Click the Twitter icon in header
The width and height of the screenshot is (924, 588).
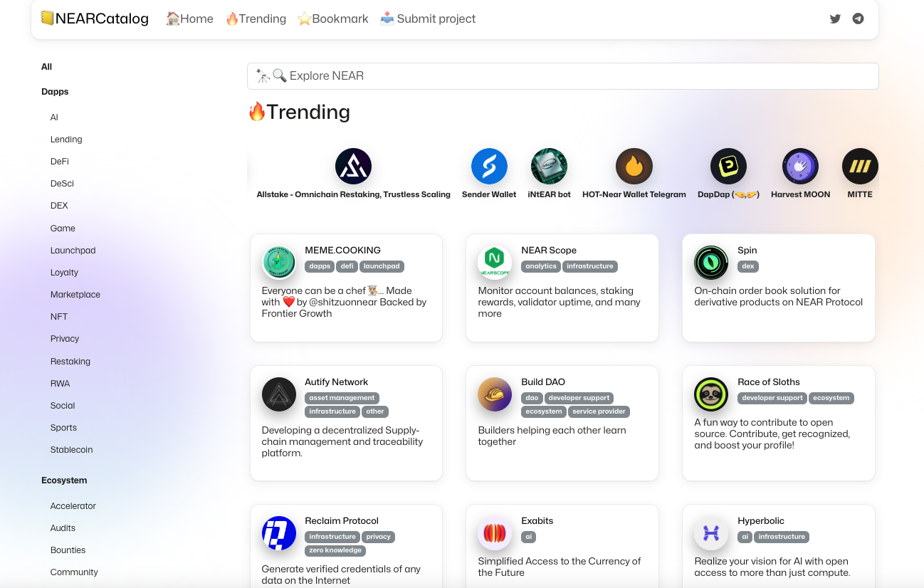[835, 19]
